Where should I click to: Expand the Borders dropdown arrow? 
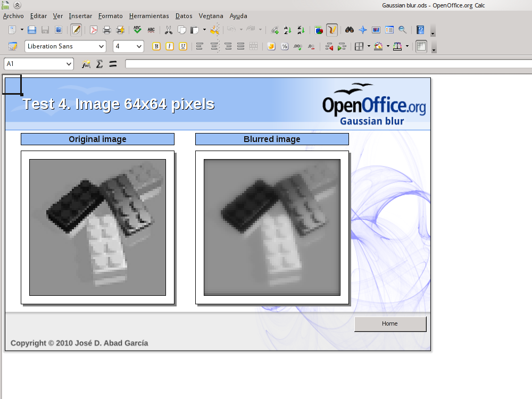(369, 46)
